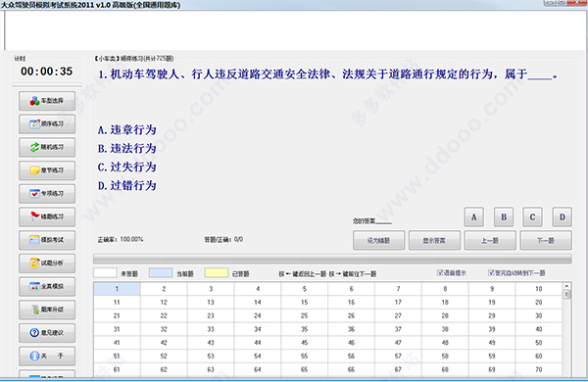Switch to 随机练习 random practice

47,147
